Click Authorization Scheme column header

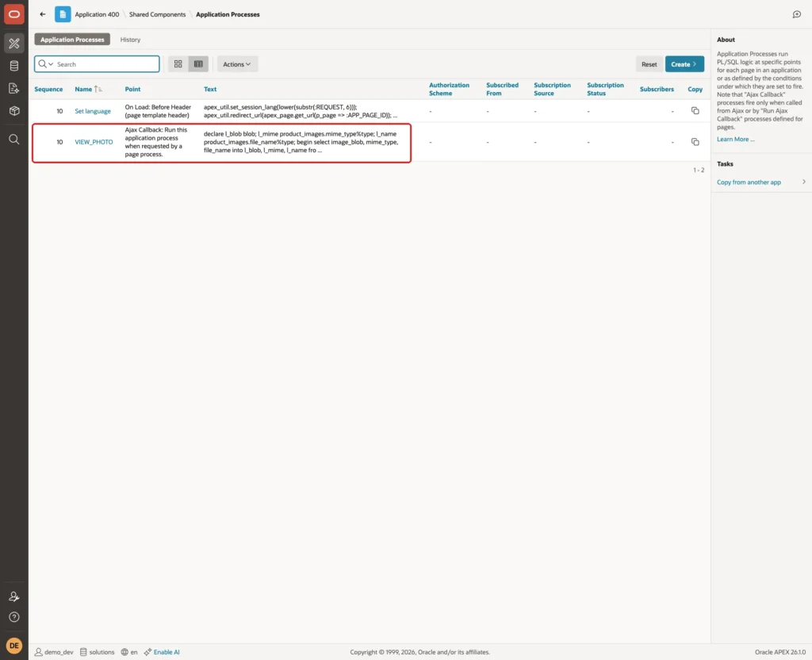(449, 89)
